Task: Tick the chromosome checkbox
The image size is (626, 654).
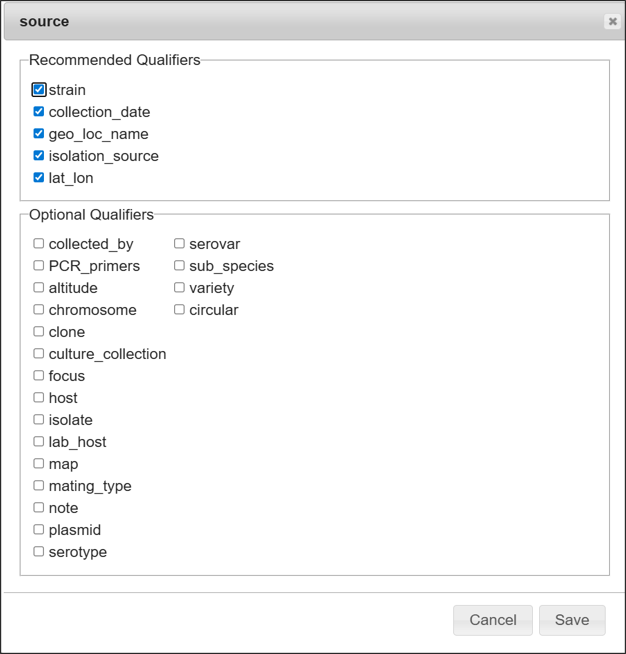Action: tap(39, 310)
